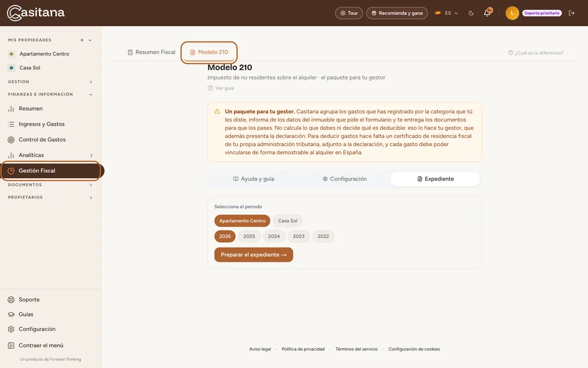Viewport: 588px width, 368px height.
Task: Expand the Documentos section
Action: click(50, 185)
